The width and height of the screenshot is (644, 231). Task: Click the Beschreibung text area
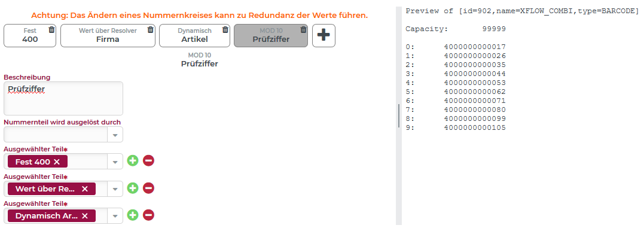63,98
